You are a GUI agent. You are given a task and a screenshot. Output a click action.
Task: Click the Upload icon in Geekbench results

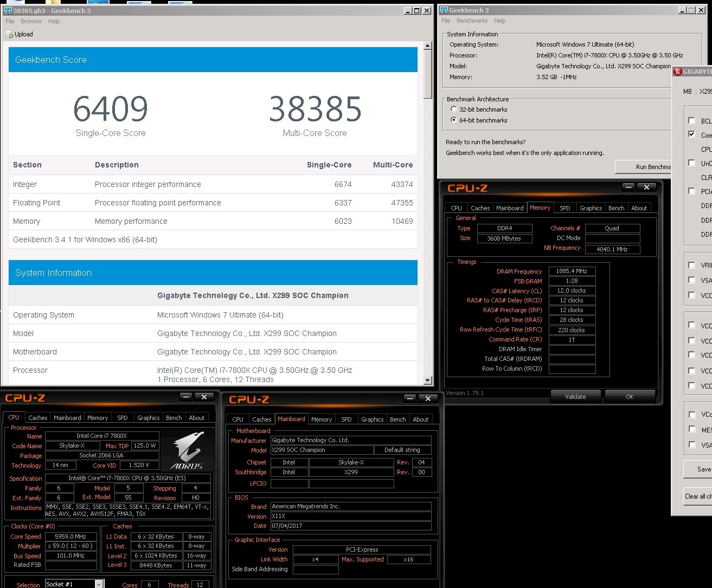point(9,34)
